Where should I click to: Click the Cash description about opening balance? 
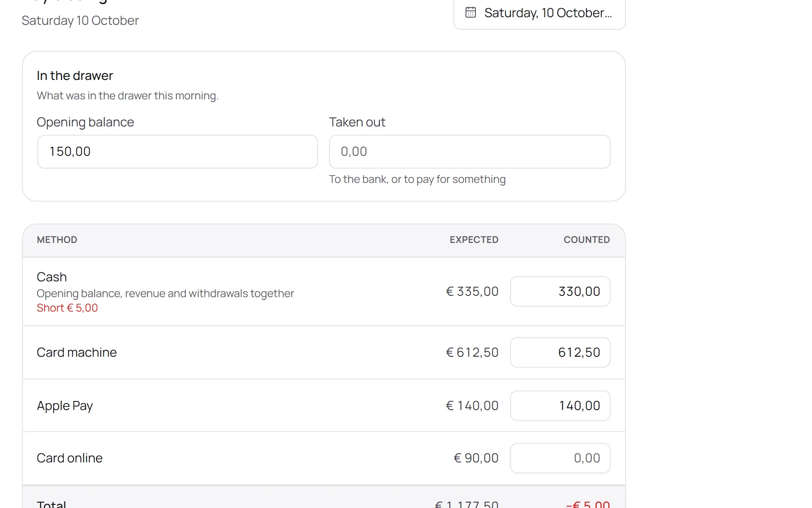click(165, 294)
